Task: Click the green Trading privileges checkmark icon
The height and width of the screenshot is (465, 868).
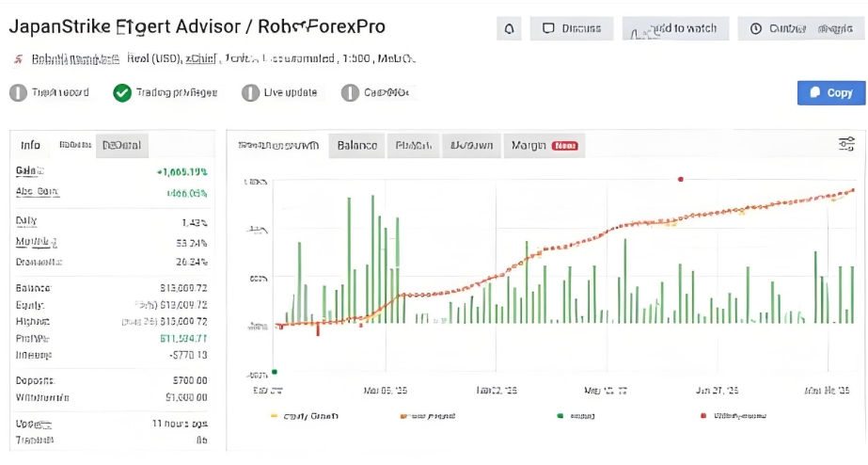Action: tap(121, 92)
